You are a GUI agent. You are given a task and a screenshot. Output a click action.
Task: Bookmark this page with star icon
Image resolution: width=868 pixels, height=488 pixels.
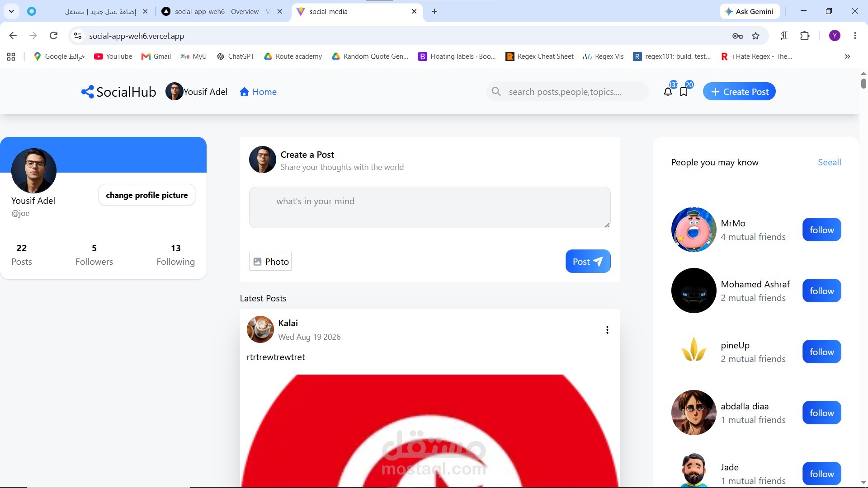(x=755, y=36)
